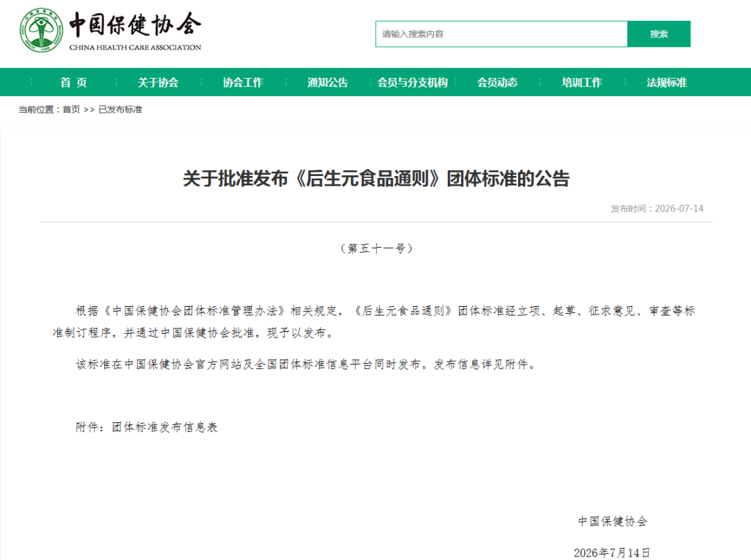Click the 中国保健协会 calligraphy site title
The image size is (751, 560).
pos(135,24)
